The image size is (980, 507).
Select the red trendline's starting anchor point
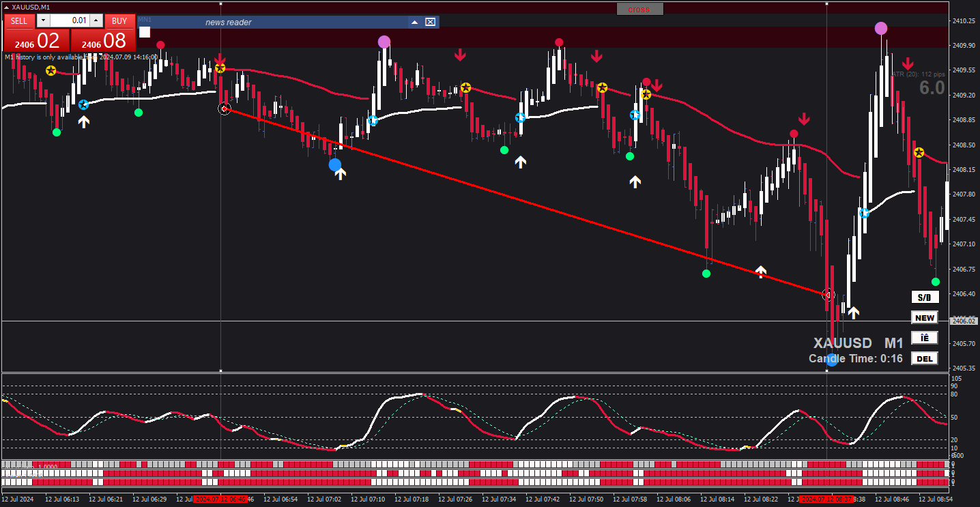225,108
